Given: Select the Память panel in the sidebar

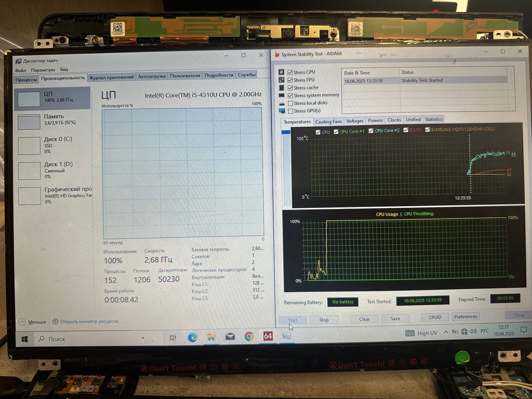Looking at the screenshot, I should coord(52,121).
